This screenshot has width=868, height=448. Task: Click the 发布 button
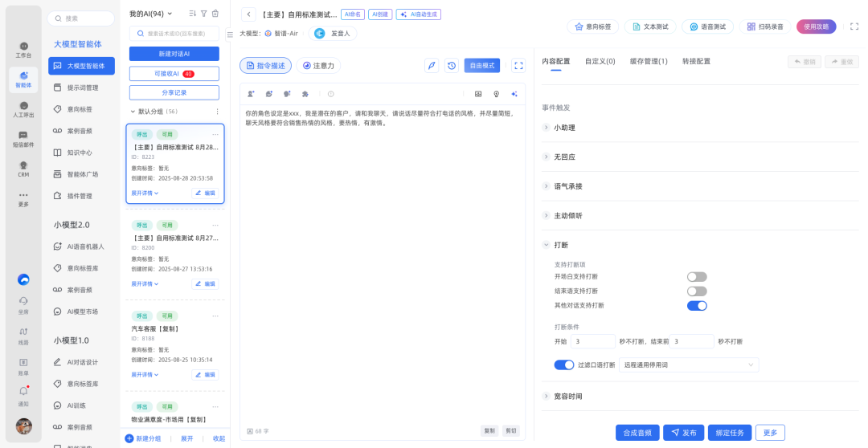tap(683, 433)
